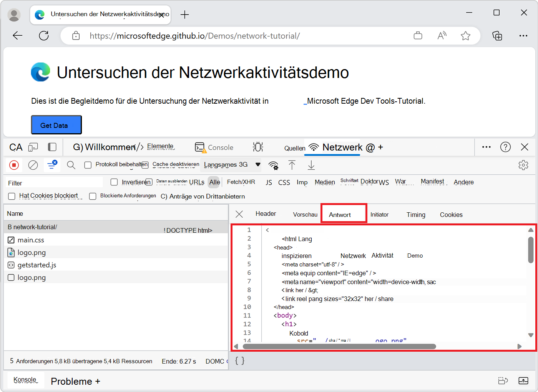Toggle device emulation icon

coord(33,147)
